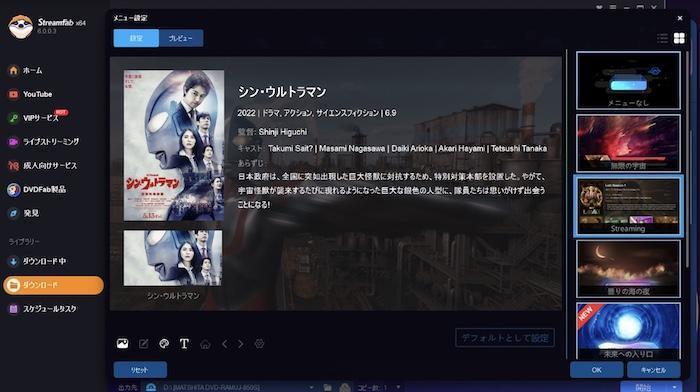Click the output folder icon in bottom bar
The height and width of the screenshot is (392, 700).
pos(327,388)
